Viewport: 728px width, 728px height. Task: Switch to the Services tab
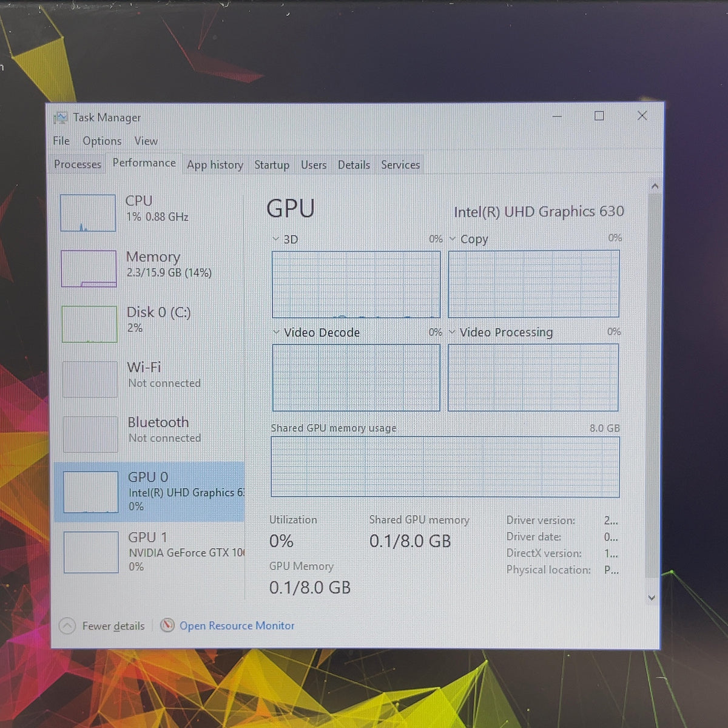[400, 164]
